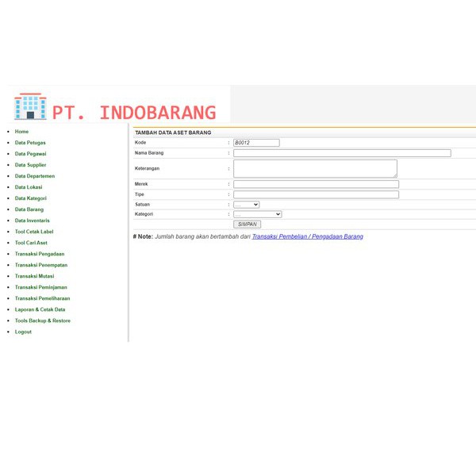Click the Kode input field
The image size is (476, 476).
[255, 143]
